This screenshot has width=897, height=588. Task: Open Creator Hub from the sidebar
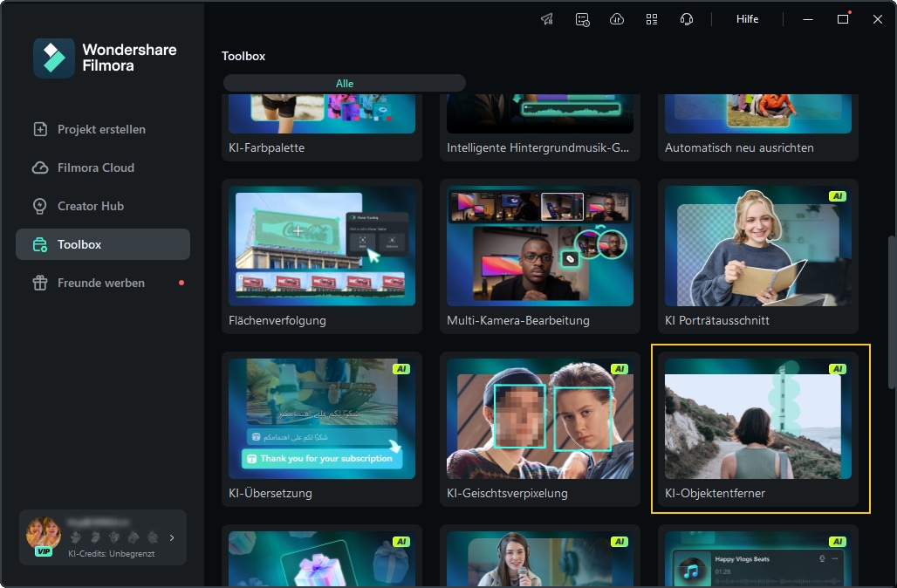pyautogui.click(x=103, y=206)
